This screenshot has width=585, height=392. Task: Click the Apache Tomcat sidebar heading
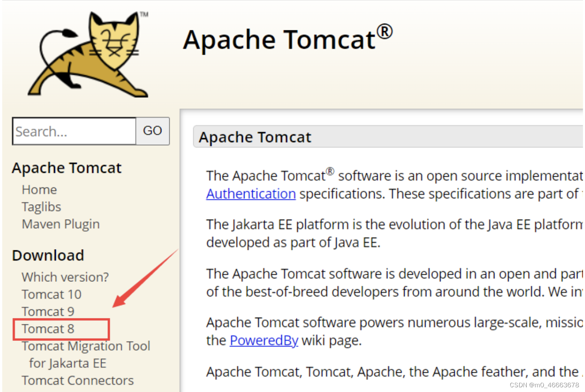click(67, 168)
